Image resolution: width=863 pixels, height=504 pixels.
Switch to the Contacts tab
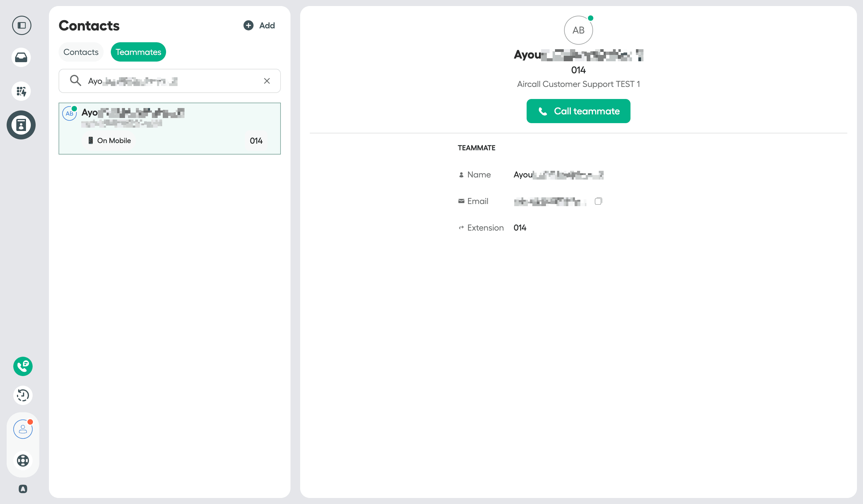pos(81,52)
